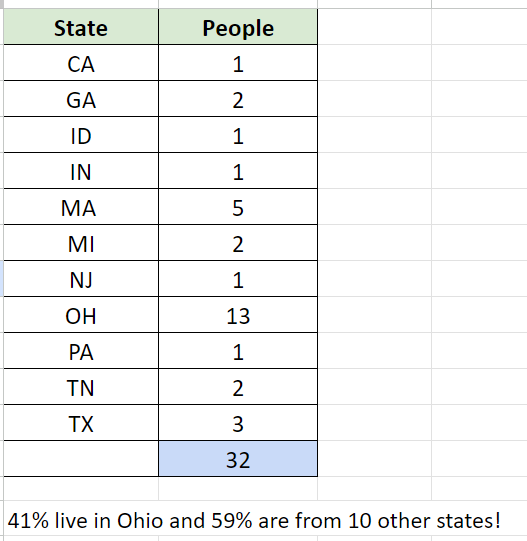Click the ID state cell
Image resolution: width=527 pixels, height=541 pixels.
(x=81, y=136)
